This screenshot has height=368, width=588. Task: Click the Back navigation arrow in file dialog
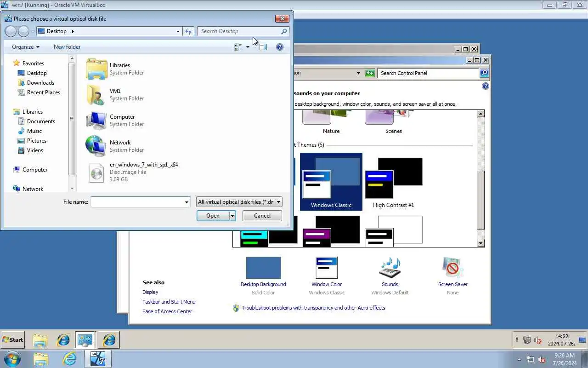click(x=11, y=31)
